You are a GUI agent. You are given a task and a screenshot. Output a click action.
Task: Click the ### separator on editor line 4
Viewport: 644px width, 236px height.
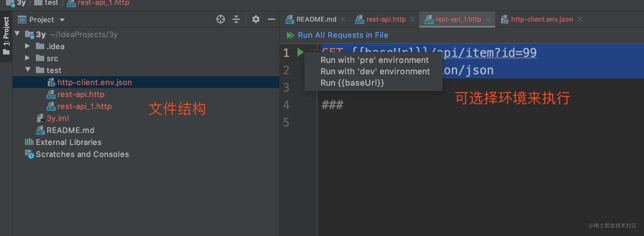pos(332,105)
